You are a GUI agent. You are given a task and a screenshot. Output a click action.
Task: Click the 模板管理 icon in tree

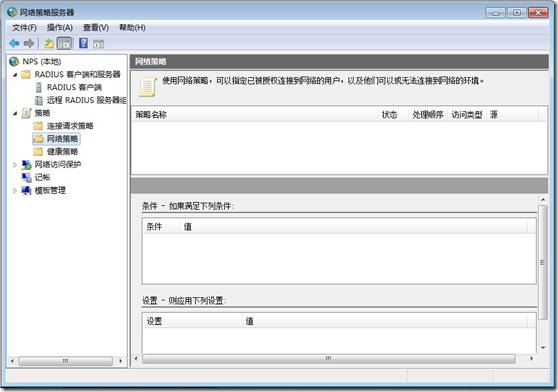(x=26, y=190)
